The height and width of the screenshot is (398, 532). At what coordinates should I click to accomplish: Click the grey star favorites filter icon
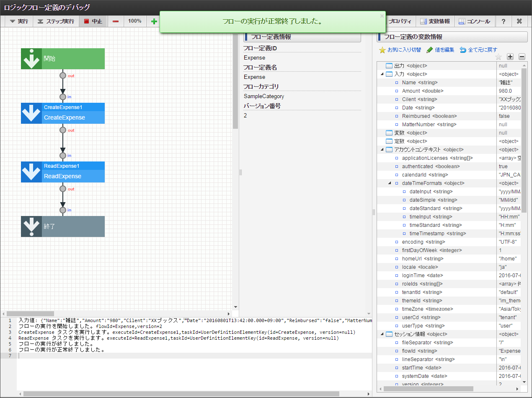pyautogui.click(x=498, y=57)
